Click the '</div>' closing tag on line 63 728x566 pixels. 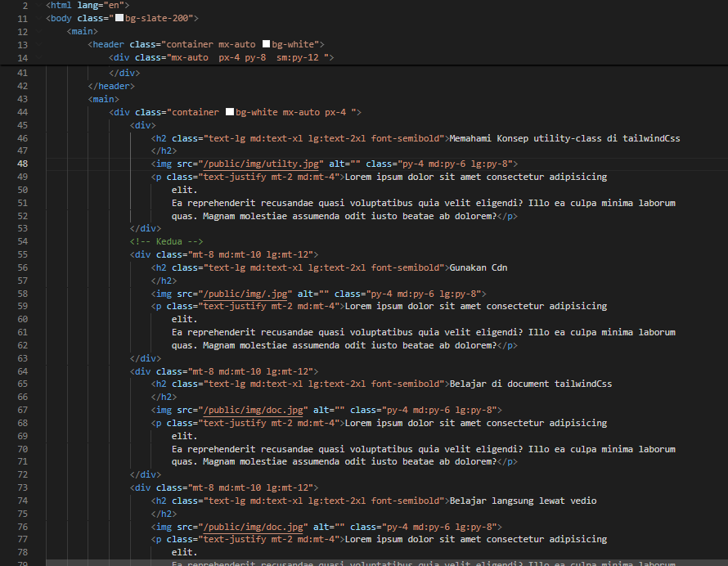[146, 358]
